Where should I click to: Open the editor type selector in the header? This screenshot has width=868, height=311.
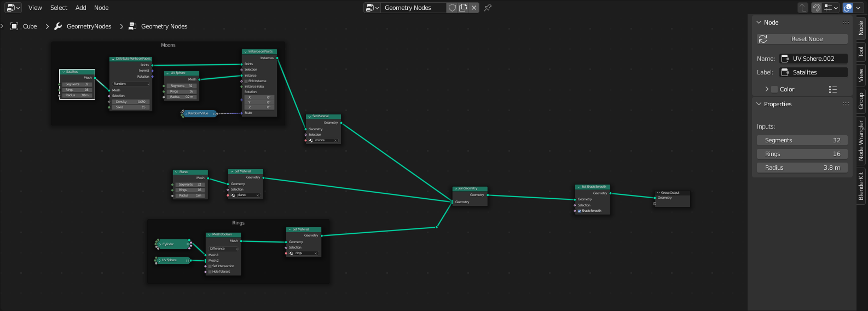[x=13, y=8]
